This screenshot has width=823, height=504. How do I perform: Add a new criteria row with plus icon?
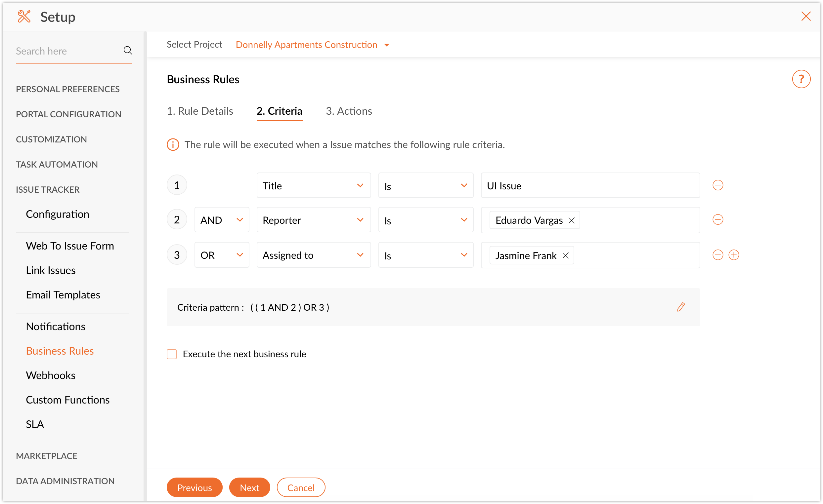733,255
